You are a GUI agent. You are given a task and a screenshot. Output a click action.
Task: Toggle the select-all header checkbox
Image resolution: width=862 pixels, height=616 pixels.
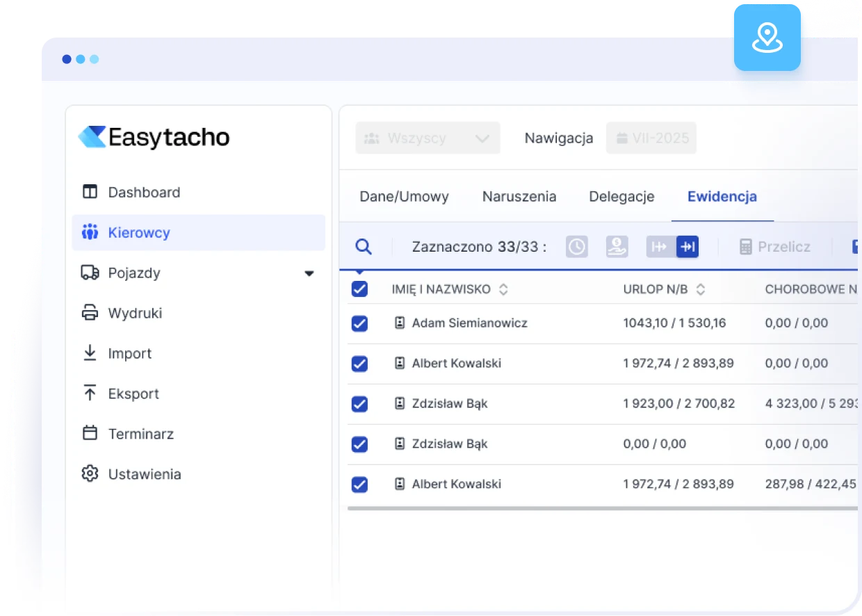[x=359, y=289]
